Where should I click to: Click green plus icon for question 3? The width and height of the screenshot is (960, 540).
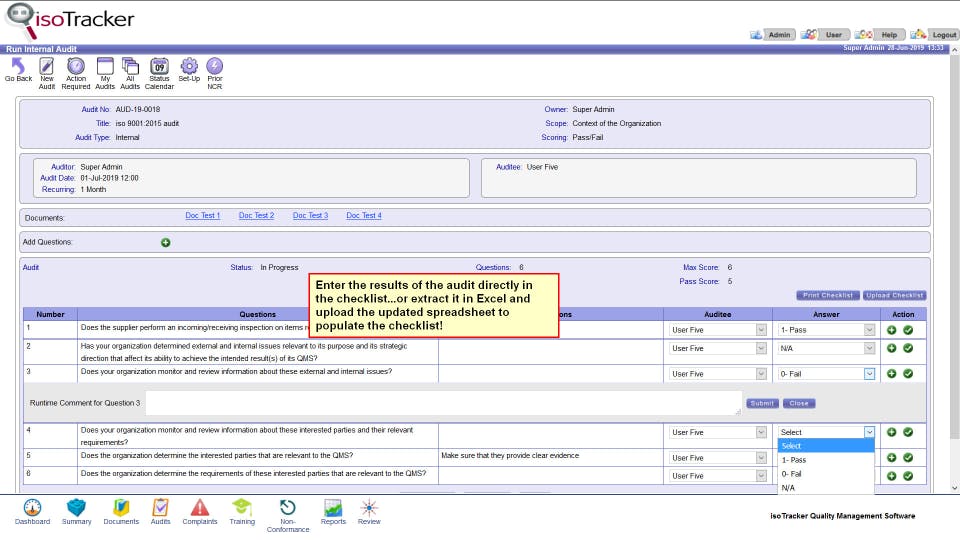[891, 373]
